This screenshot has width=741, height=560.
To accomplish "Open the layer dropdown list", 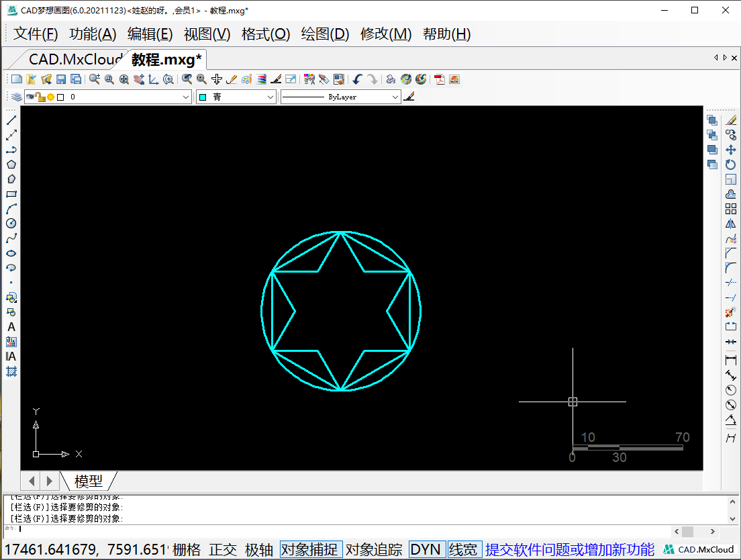I will (x=186, y=97).
